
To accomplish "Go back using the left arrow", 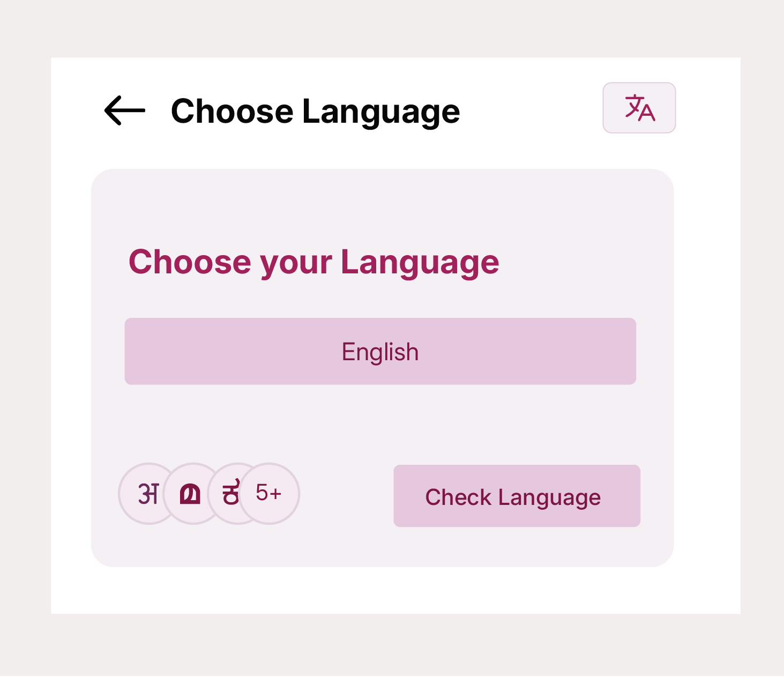I will 125,110.
